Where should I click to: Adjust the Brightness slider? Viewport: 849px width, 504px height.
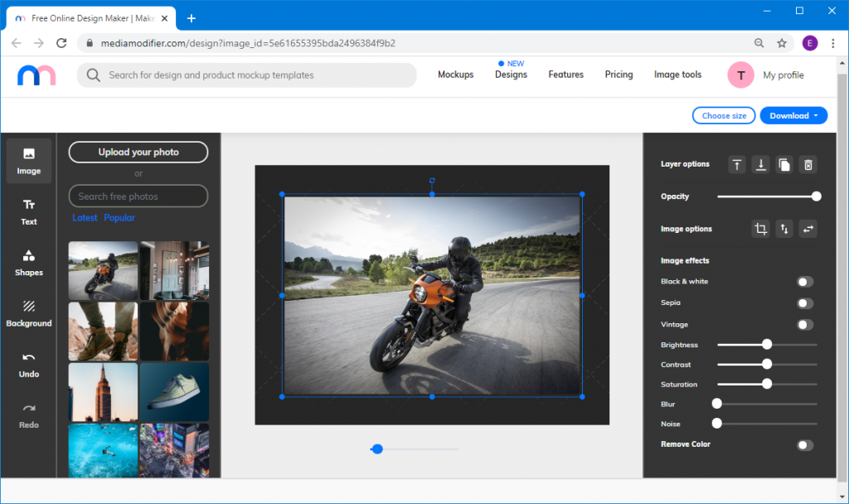point(765,344)
